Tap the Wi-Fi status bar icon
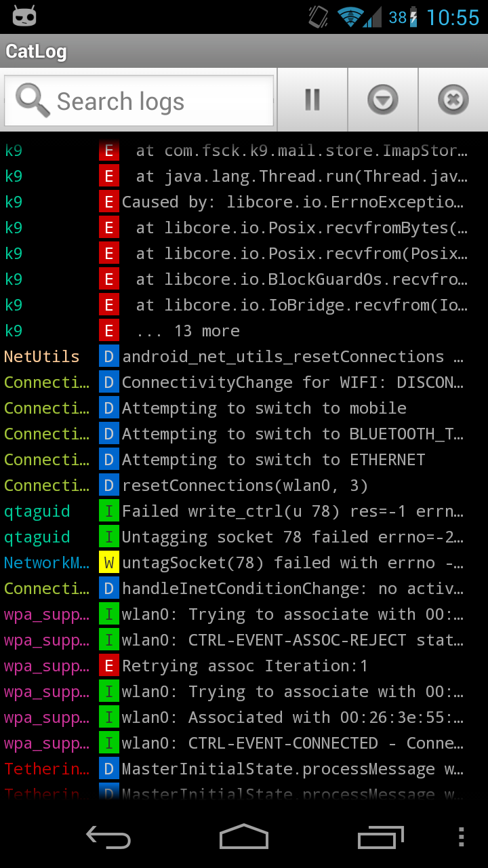This screenshot has height=868, width=488. tap(351, 17)
